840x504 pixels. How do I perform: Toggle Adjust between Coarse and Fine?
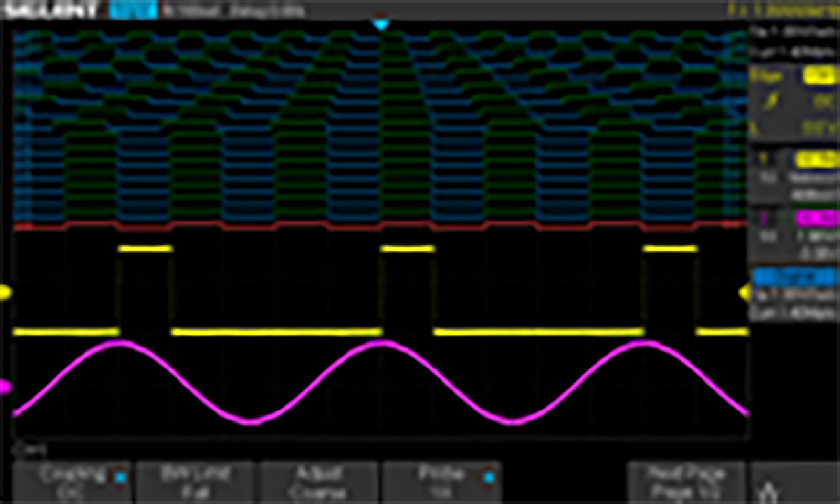pyautogui.click(x=320, y=484)
